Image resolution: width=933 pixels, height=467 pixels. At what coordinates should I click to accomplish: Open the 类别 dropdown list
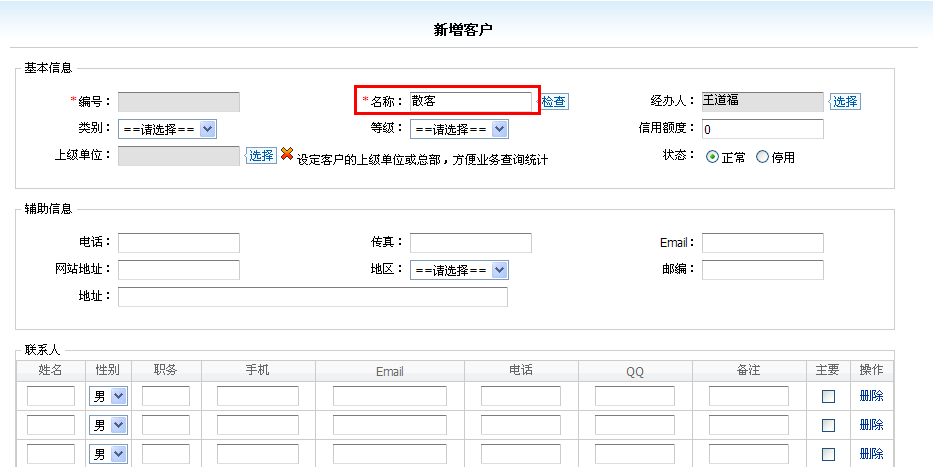[x=167, y=129]
